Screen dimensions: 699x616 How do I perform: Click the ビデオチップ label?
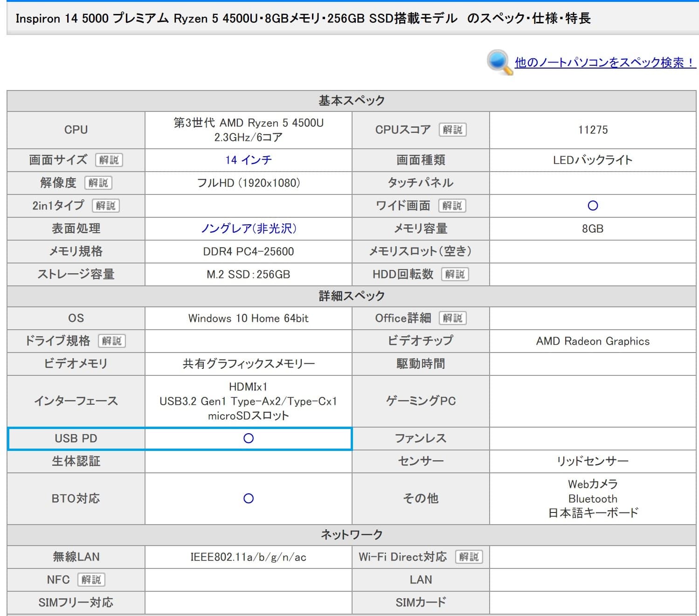421,341
